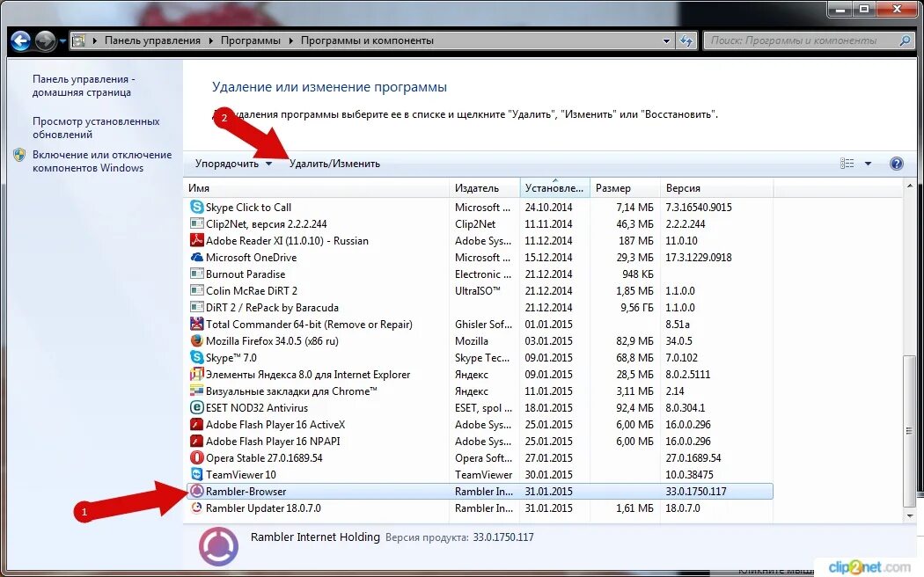Click the Rambler-Browser name text
Screen dimensions: 924x577
(246, 492)
